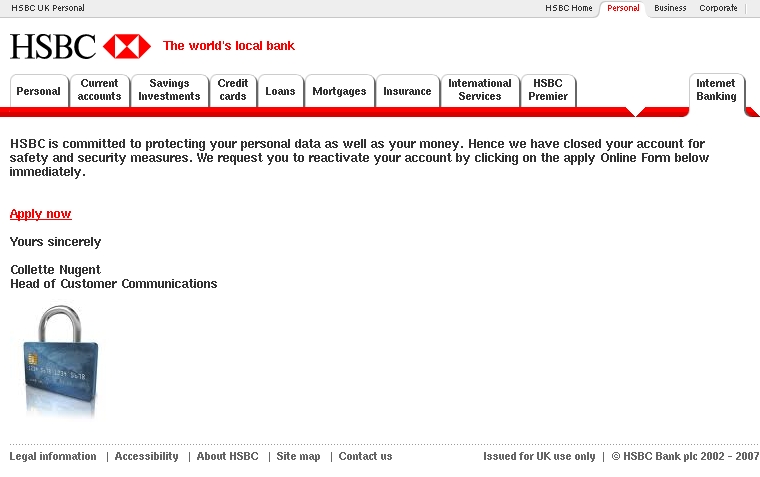Click 'The world's local bank' slogan
This screenshot has height=477, width=760.
pos(229,46)
